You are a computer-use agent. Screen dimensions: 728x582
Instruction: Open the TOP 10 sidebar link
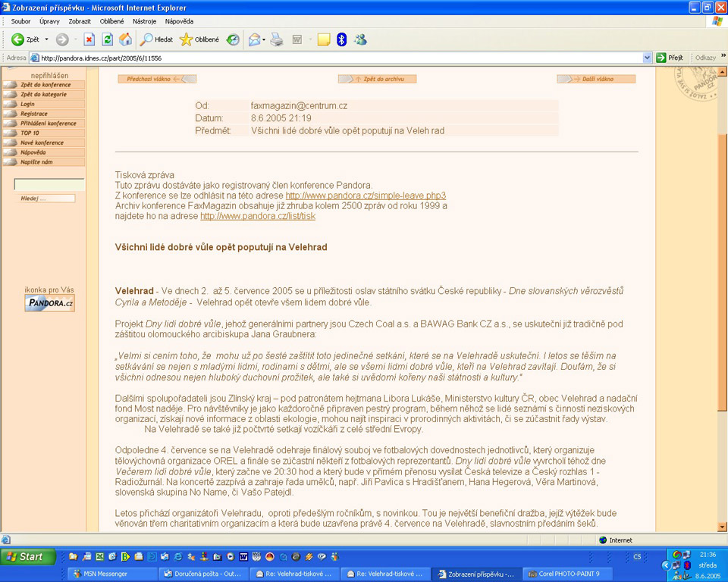pyautogui.click(x=44, y=133)
